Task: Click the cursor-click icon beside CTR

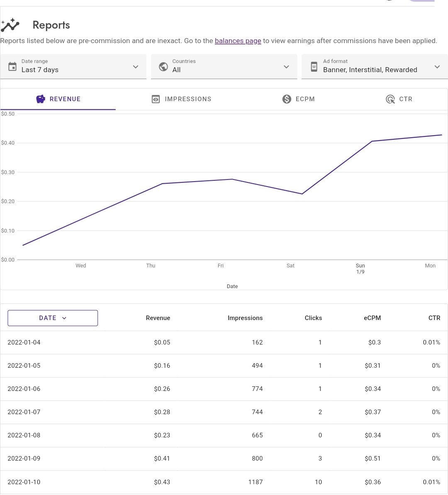Action: coord(390,99)
